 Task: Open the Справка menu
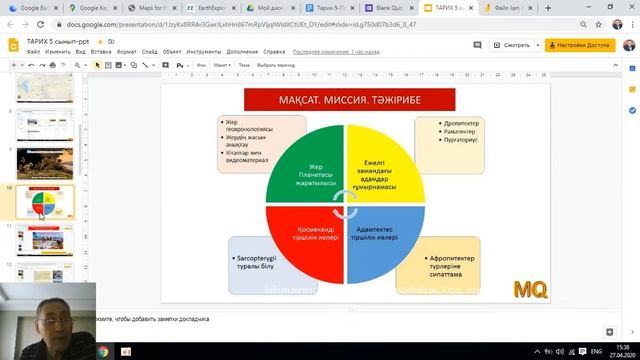coord(274,52)
